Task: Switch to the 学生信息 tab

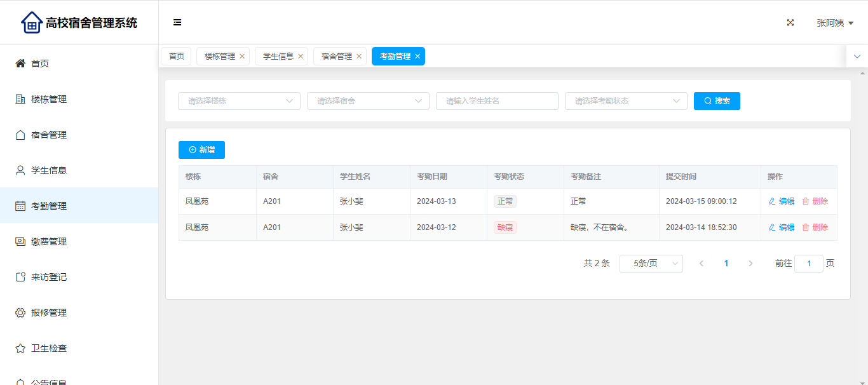Action: tap(278, 57)
